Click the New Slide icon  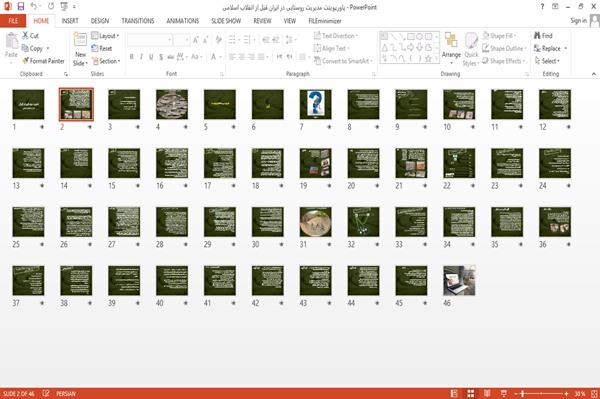click(x=80, y=40)
